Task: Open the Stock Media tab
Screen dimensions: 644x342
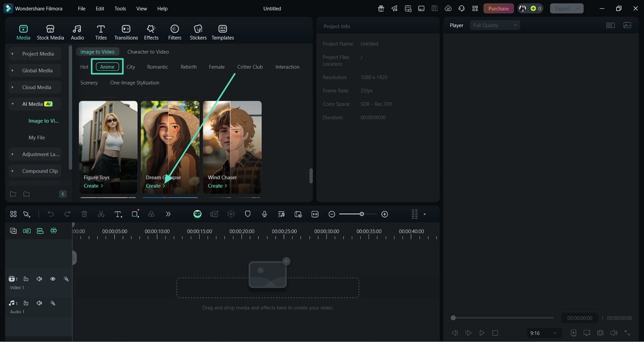Action: pyautogui.click(x=50, y=32)
